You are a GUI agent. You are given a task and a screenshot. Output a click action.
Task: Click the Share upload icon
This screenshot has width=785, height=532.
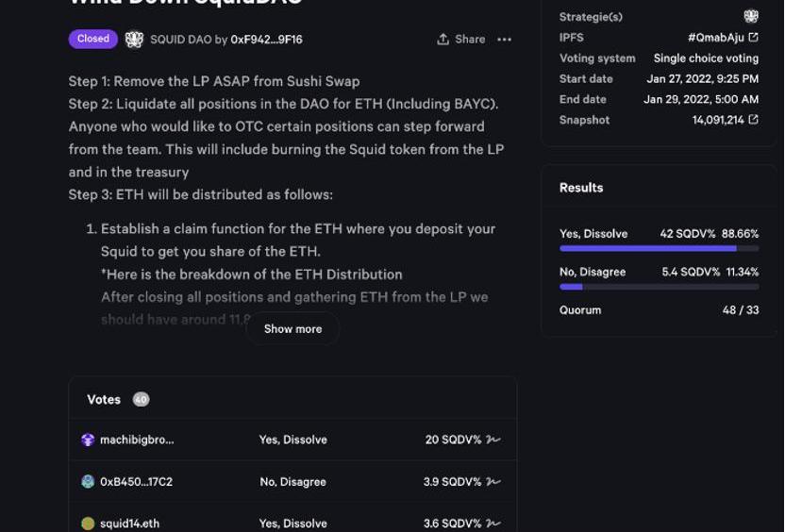pos(443,40)
